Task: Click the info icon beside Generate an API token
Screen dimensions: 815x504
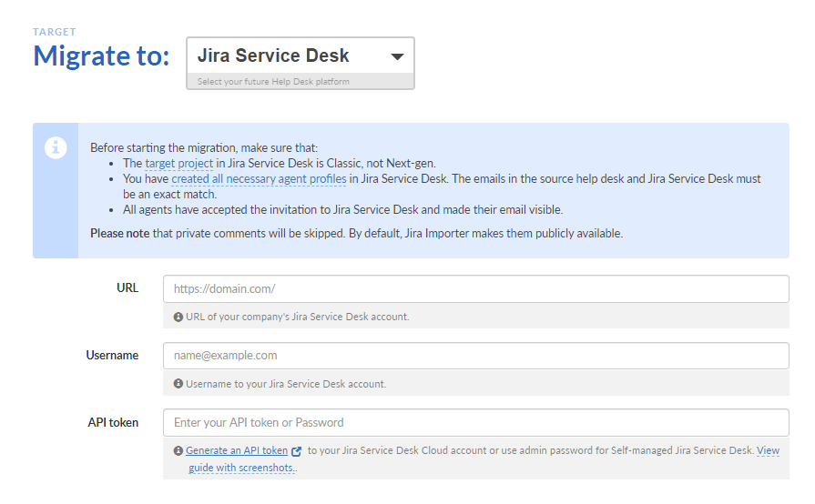Action: point(178,450)
